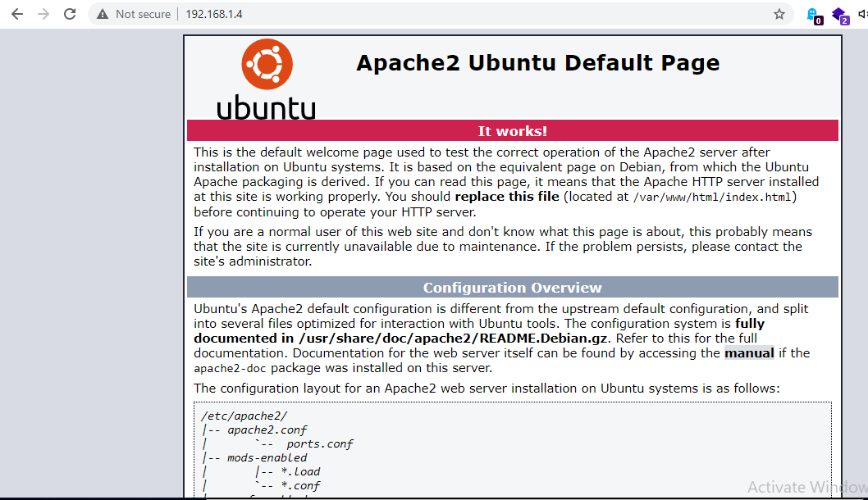Click the It works! red banner
Screen dimensions: 868x500
click(x=513, y=131)
